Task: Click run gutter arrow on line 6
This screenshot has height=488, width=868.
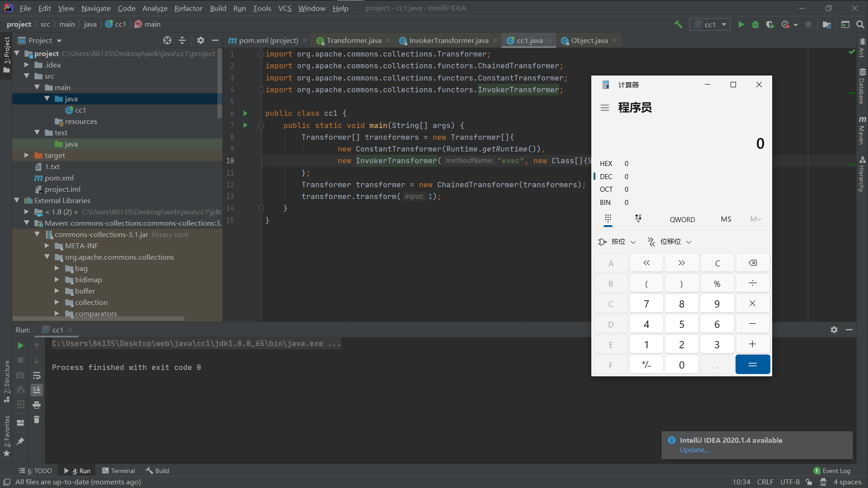Action: click(245, 113)
